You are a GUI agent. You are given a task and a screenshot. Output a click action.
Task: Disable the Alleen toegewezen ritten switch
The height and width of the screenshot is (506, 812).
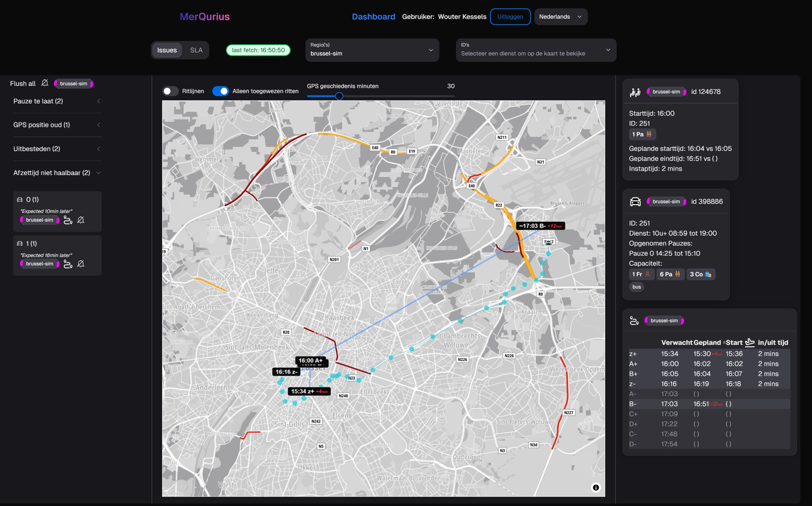(221, 91)
